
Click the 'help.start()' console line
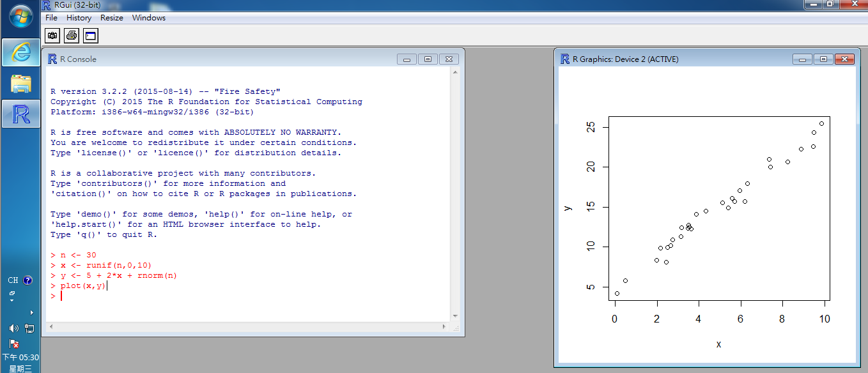[x=186, y=224]
